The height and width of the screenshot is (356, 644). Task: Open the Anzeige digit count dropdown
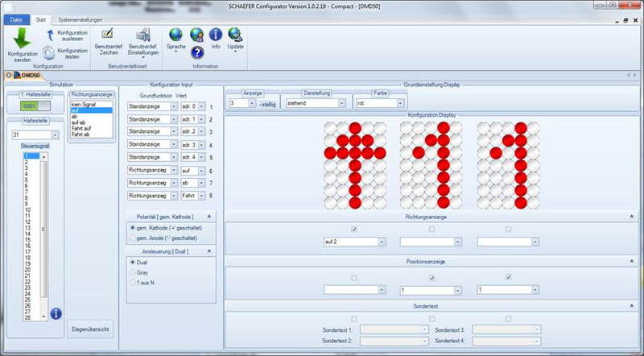(x=252, y=103)
